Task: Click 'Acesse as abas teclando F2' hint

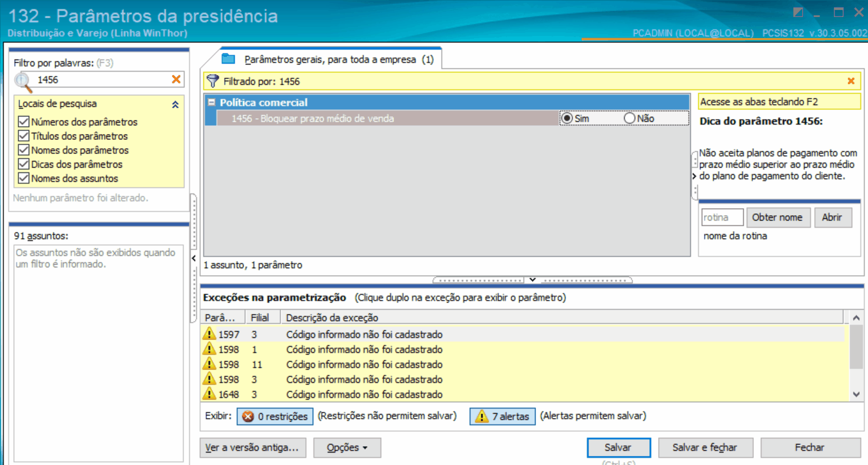Action: [x=759, y=102]
